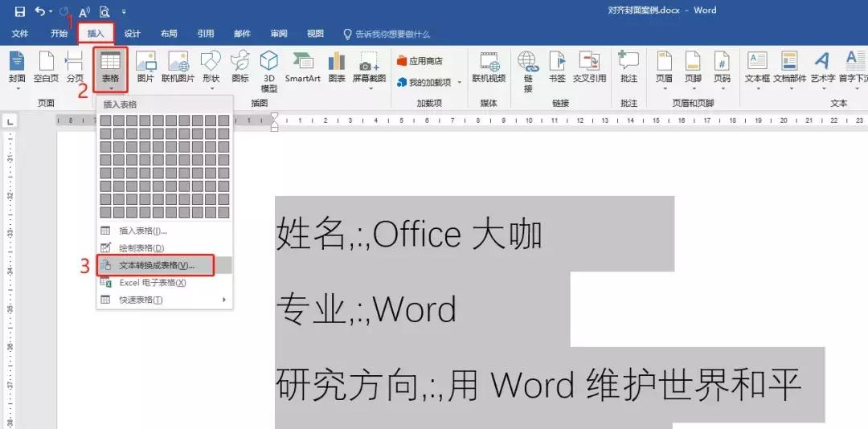The height and width of the screenshot is (429, 868).
Task: Click the text line 专业,:,Word
Action: click(366, 308)
